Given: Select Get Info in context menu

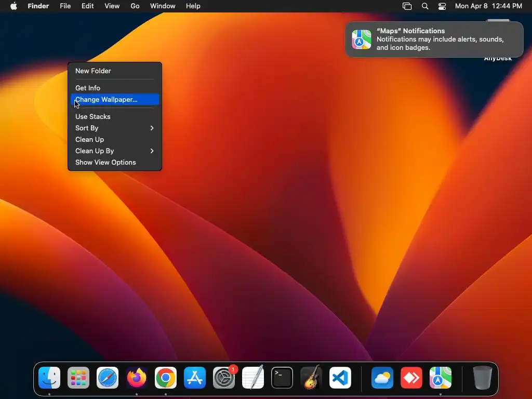Looking at the screenshot, I should [x=115, y=88].
